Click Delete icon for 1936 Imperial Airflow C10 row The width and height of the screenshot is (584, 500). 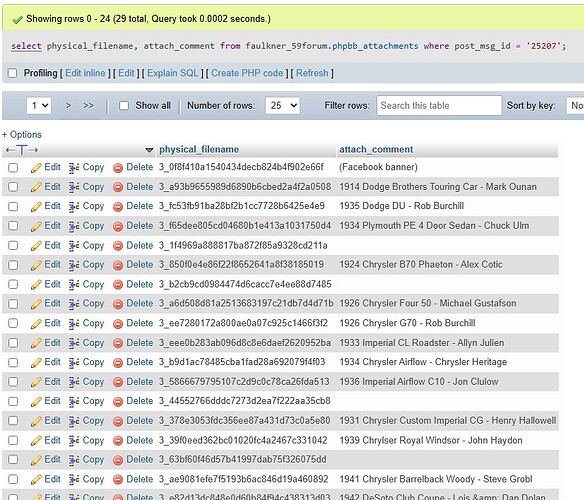[x=118, y=383]
